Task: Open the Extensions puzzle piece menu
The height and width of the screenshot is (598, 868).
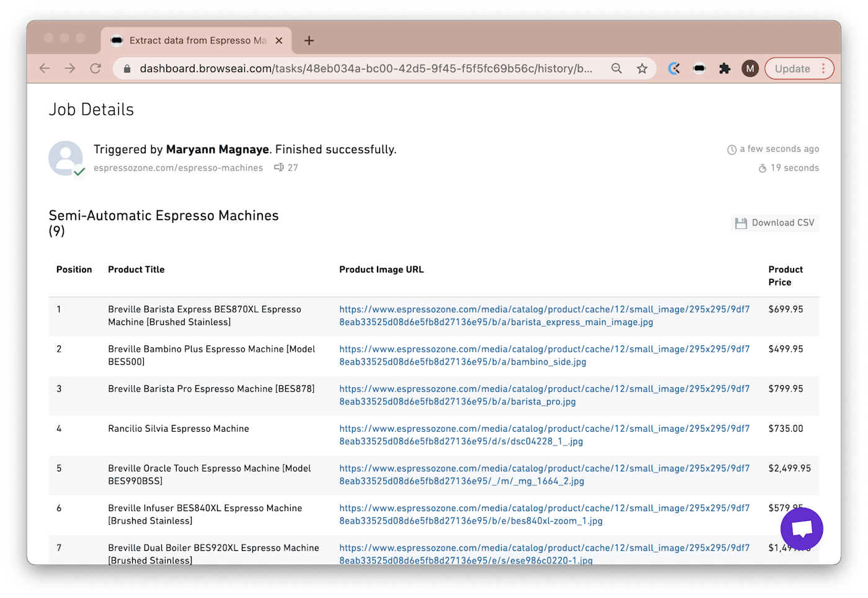Action: [x=725, y=68]
